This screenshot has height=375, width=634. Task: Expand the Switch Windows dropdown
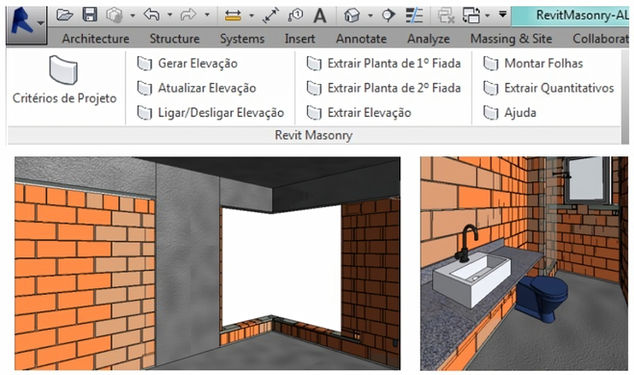[487, 15]
